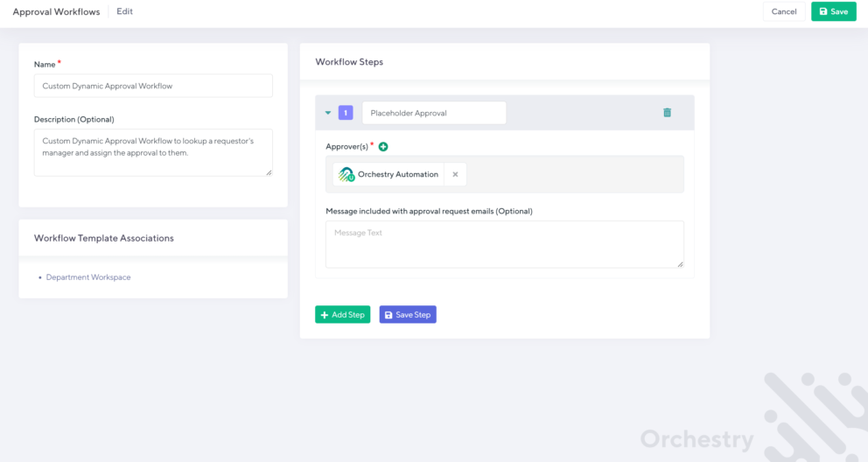Delete step 1 with trash icon

(667, 112)
